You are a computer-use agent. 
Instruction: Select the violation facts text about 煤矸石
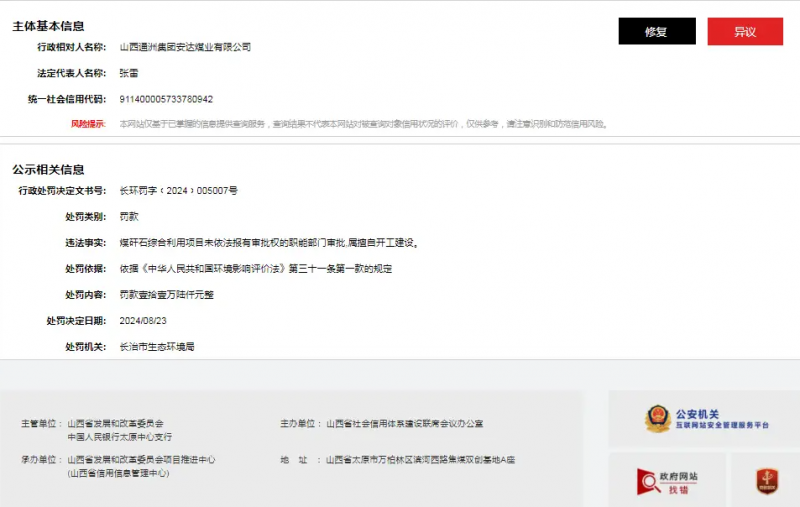269,243
